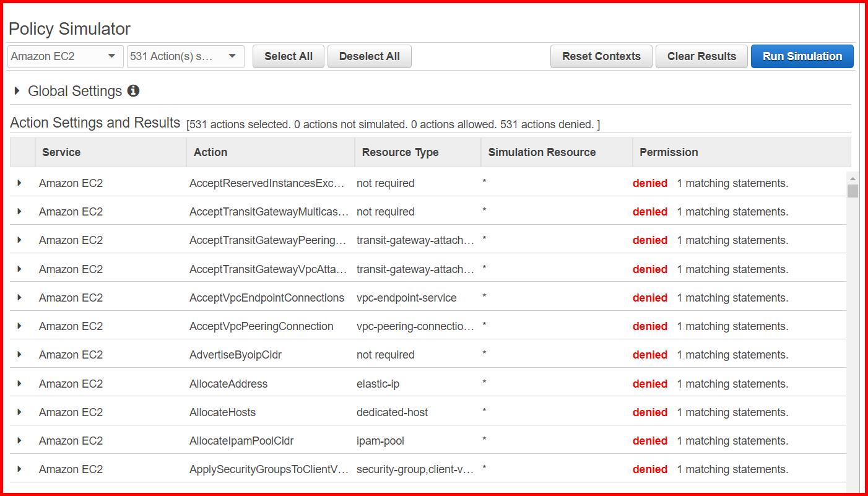Click the Service column header
This screenshot has height=496, width=868.
pyautogui.click(x=61, y=152)
